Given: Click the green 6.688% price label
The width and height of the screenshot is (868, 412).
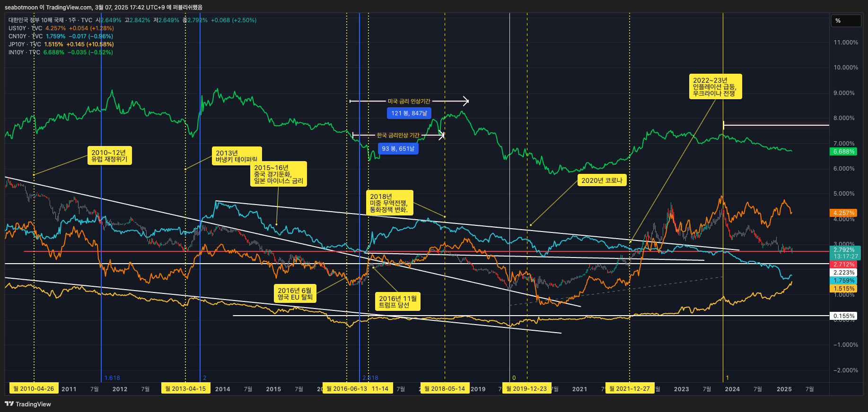Looking at the screenshot, I should click(844, 152).
